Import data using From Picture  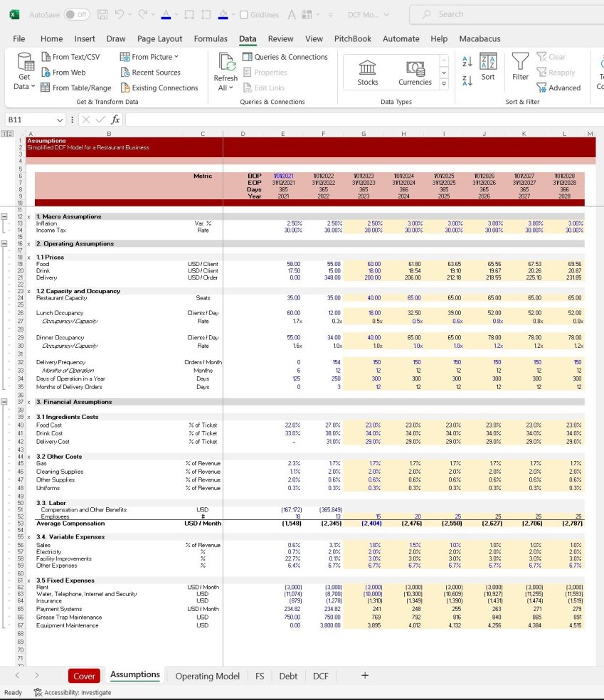(x=150, y=56)
